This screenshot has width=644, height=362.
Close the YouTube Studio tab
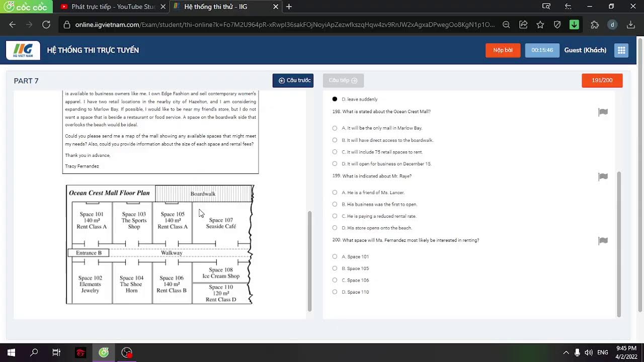pyautogui.click(x=163, y=7)
